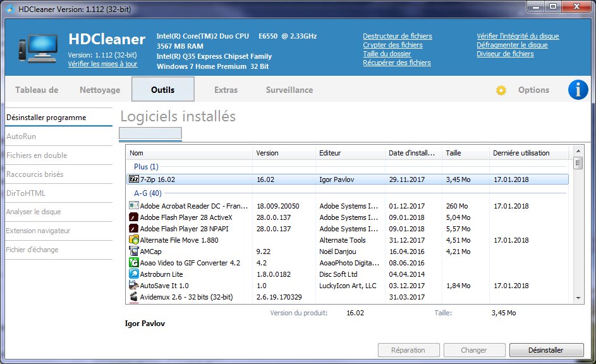The width and height of the screenshot is (596, 364).
Task: Click the HDCleaner computer logo
Action: (x=38, y=49)
